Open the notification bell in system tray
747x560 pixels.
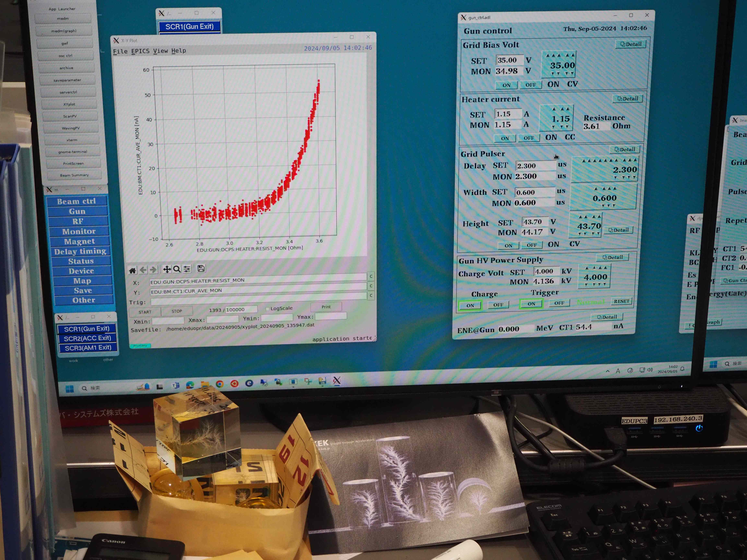tap(682, 369)
